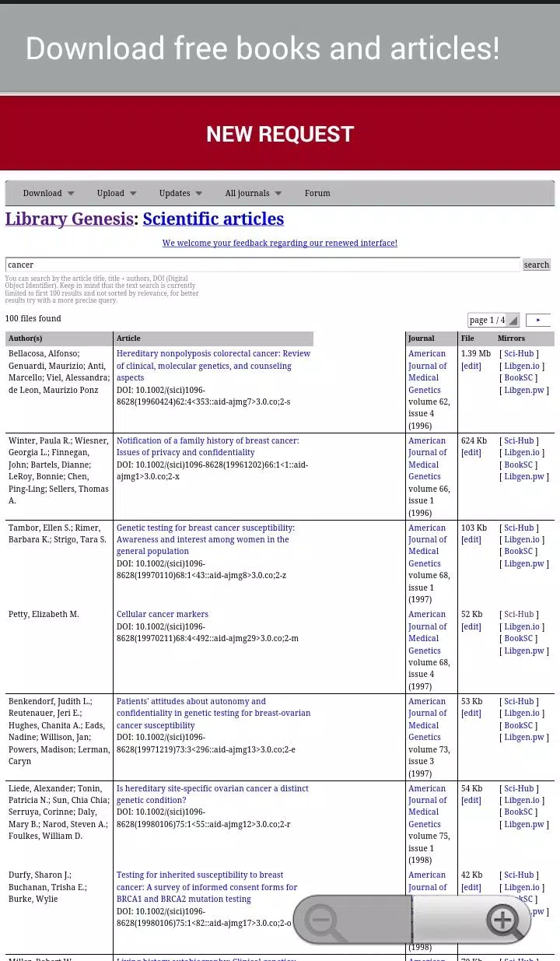Open Libgen.pw mirror for 1.39 Mb file
The width and height of the screenshot is (560, 961).
pos(523,390)
